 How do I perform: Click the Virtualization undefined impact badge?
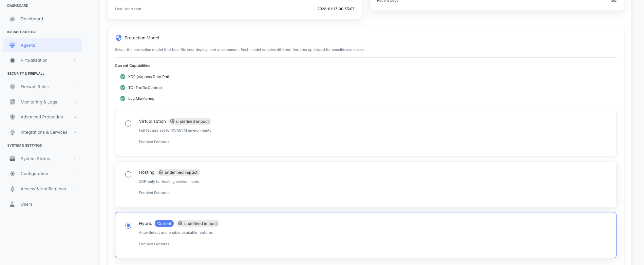pyautogui.click(x=190, y=121)
